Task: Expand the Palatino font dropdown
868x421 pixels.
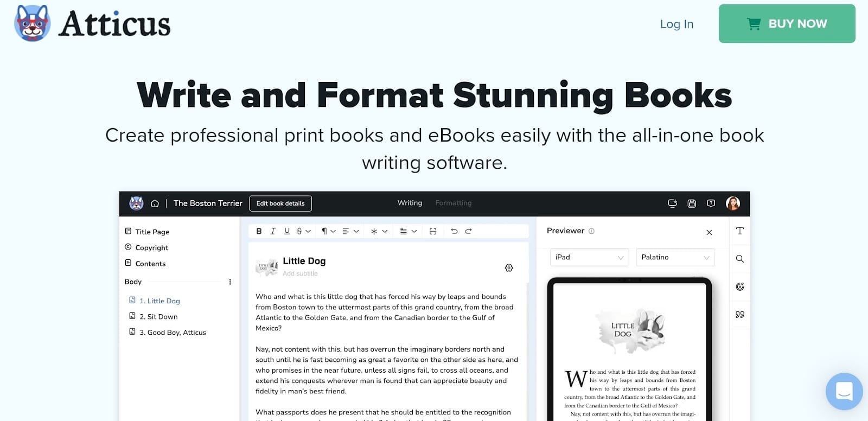Action: coord(675,257)
